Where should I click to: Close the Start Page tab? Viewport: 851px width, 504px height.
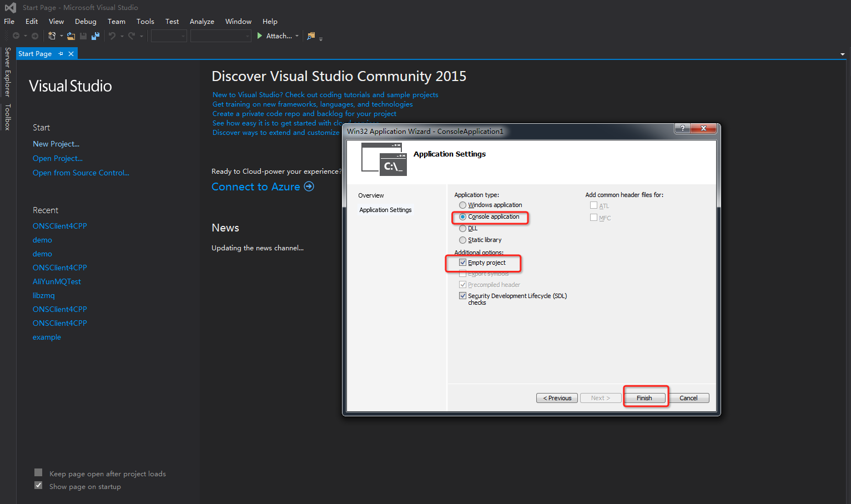[x=71, y=54]
